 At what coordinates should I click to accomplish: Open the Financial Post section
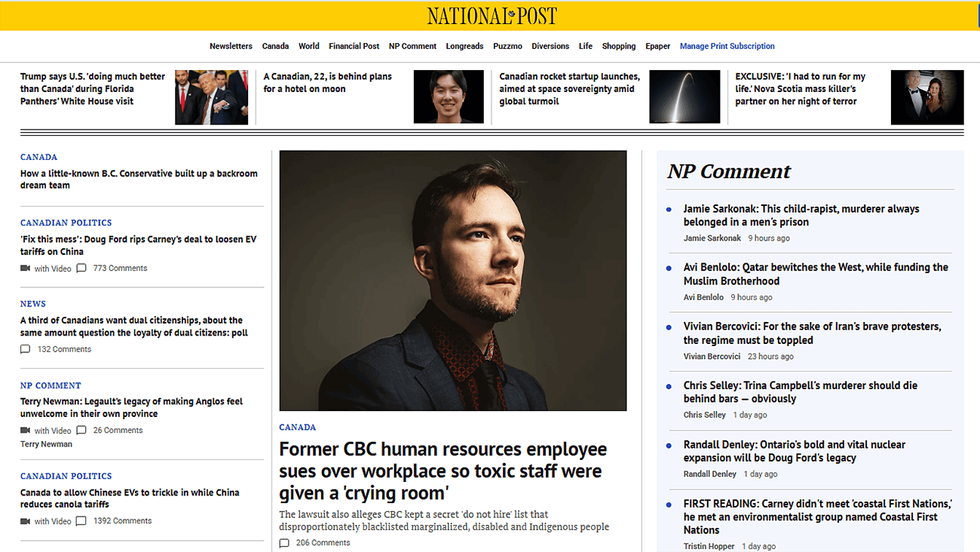(354, 46)
